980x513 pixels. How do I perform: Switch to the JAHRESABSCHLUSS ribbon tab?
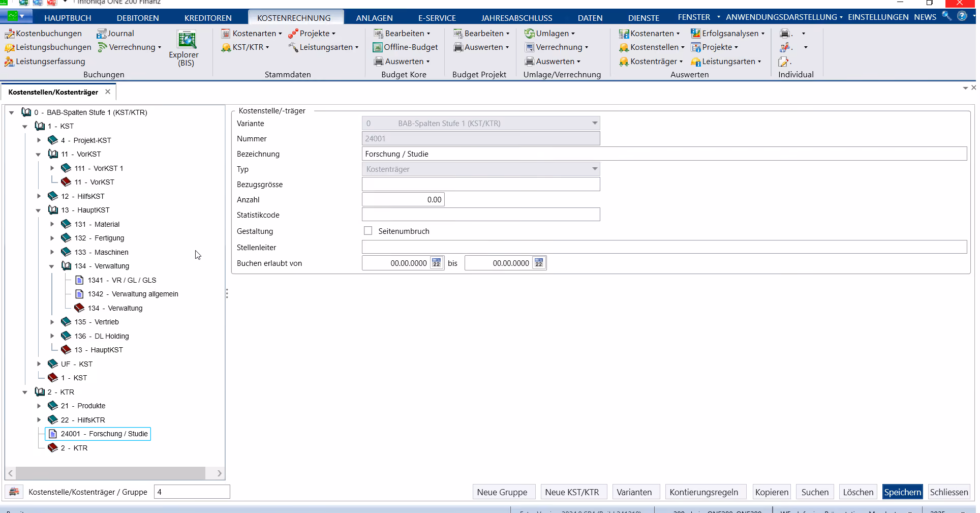[517, 18]
